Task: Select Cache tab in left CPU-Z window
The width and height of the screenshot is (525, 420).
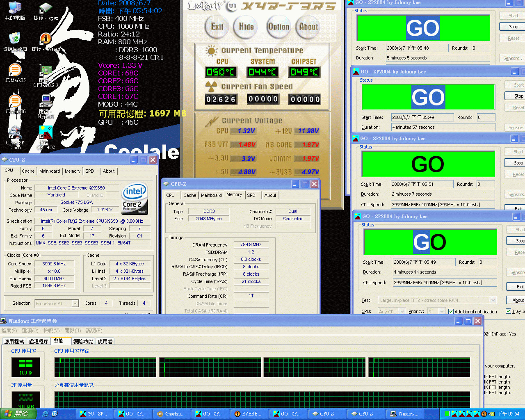Action: coord(28,171)
